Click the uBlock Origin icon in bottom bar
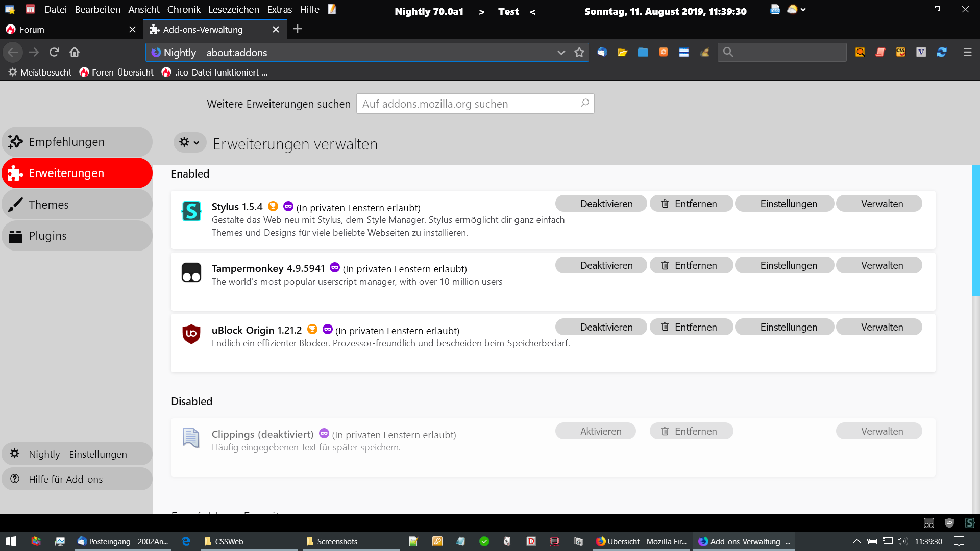980x551 pixels. coord(949,522)
